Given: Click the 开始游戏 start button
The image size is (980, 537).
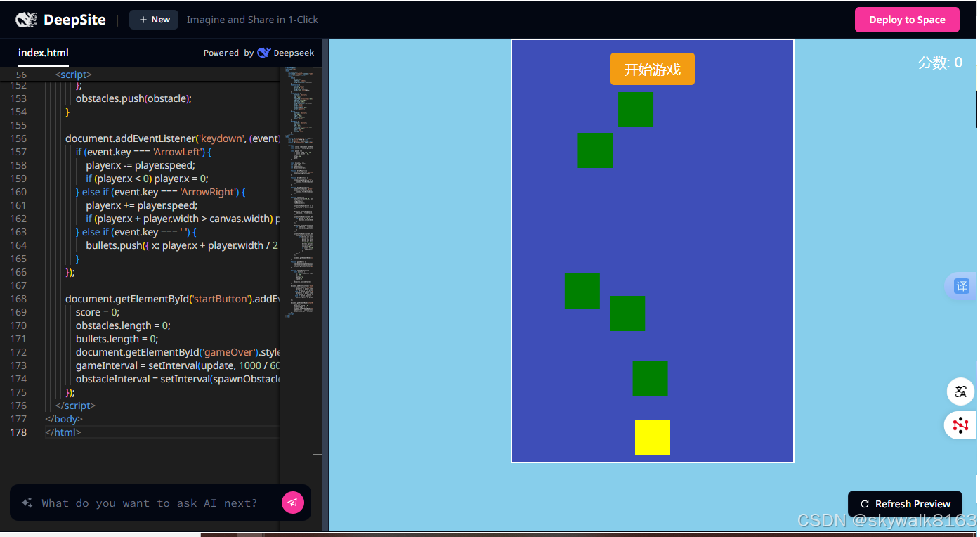Looking at the screenshot, I should point(653,69).
